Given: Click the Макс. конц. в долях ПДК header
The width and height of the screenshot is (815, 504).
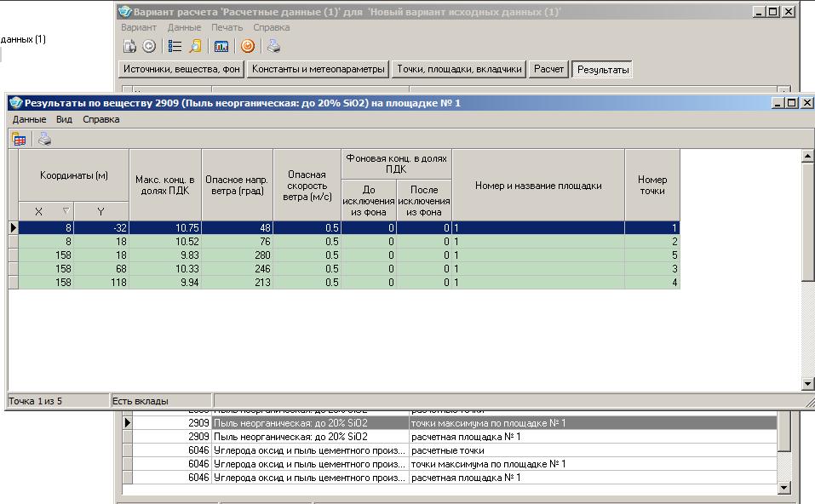Looking at the screenshot, I should 165,185.
